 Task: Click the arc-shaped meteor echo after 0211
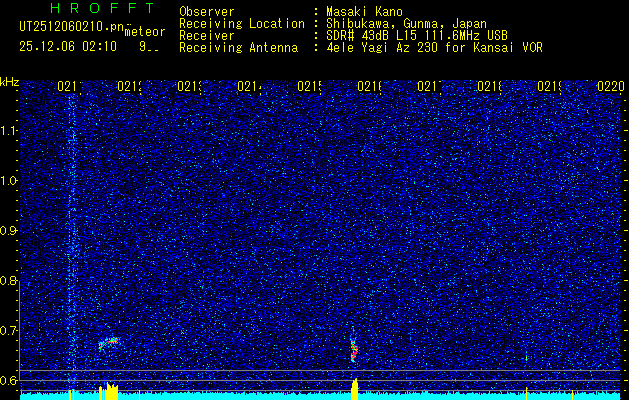tap(109, 342)
